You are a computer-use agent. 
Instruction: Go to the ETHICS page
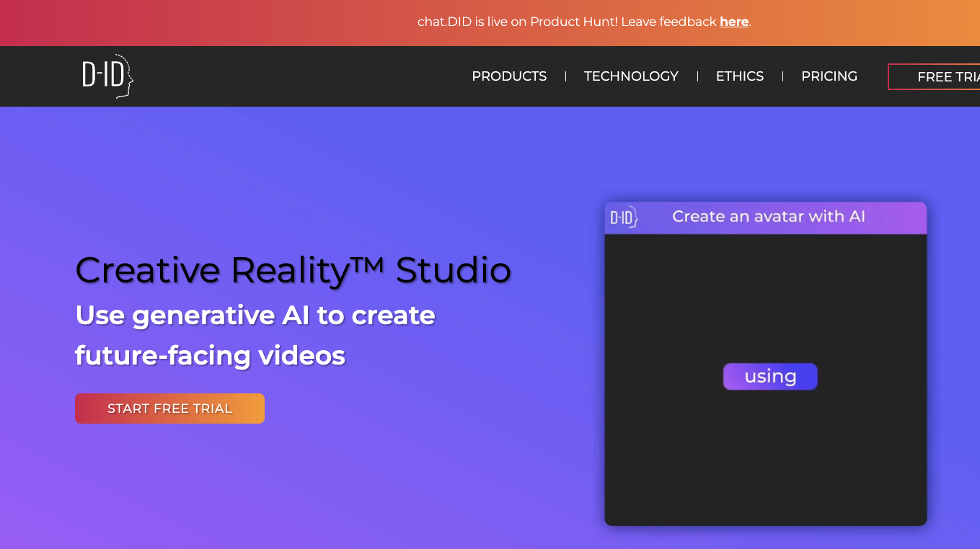(x=740, y=76)
